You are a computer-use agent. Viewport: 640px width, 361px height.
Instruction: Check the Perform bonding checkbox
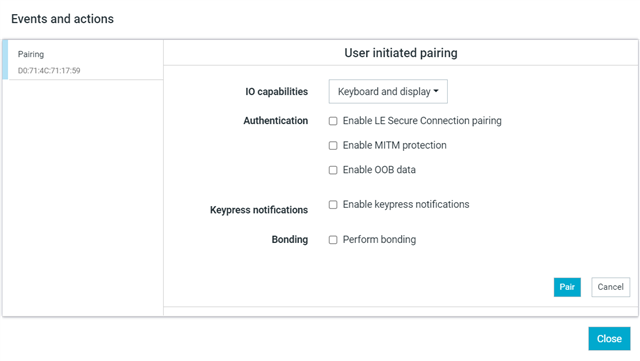coord(333,240)
